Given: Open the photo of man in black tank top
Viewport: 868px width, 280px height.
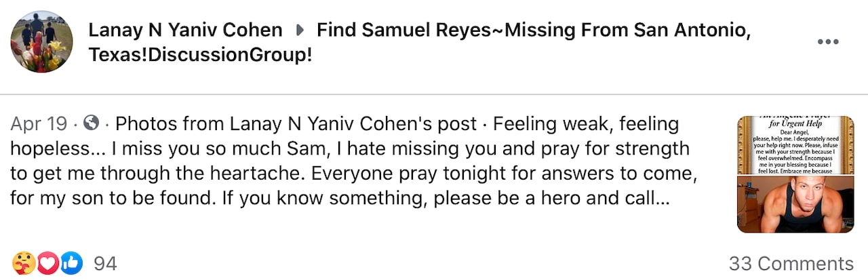Looking at the screenshot, I should tap(795, 204).
